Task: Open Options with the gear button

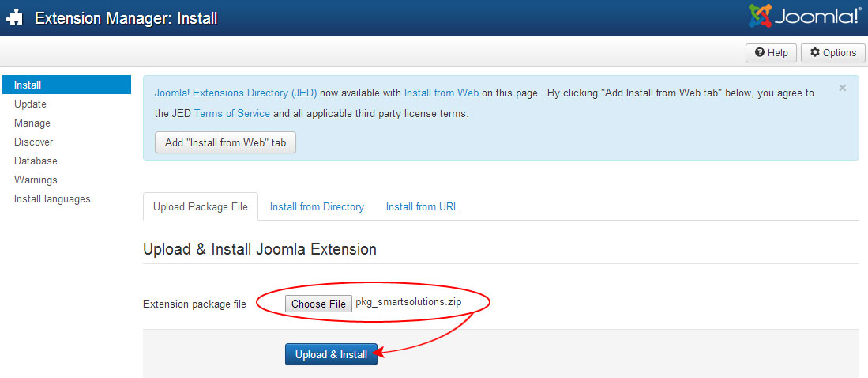Action: [833, 53]
